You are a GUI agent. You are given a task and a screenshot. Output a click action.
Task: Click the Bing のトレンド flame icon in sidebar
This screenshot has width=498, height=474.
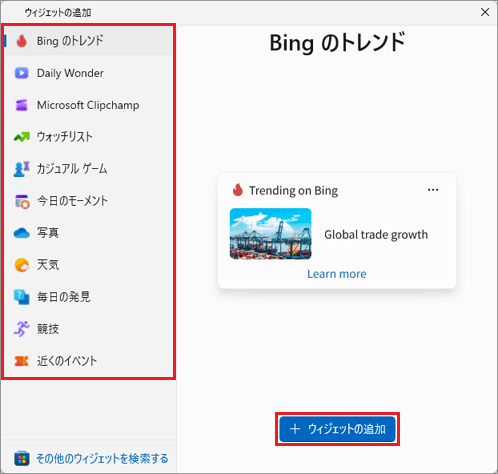tap(22, 41)
